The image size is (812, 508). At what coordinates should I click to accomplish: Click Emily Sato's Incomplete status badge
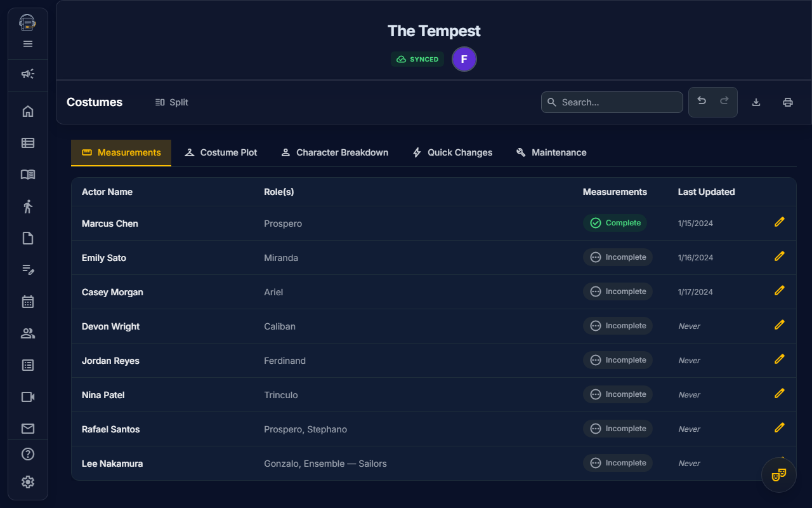point(618,257)
